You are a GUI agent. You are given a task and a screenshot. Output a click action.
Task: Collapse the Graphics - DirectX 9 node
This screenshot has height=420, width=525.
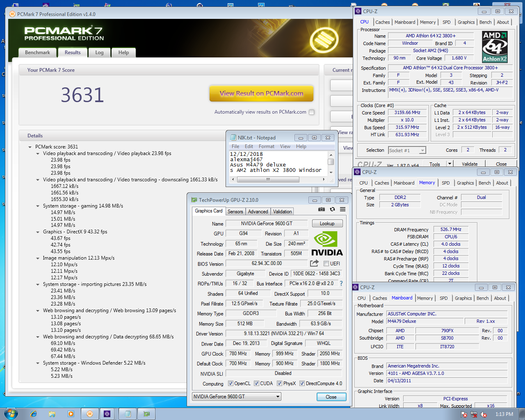[x=38, y=232]
